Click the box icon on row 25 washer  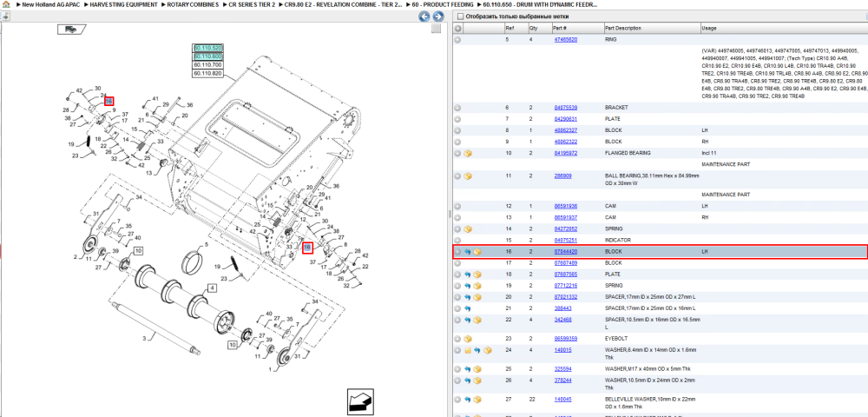[x=477, y=369]
